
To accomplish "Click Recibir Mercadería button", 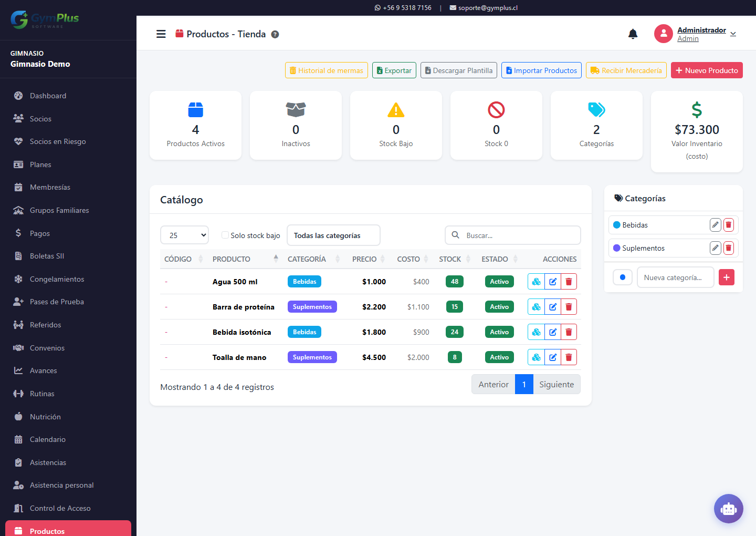I will point(626,70).
